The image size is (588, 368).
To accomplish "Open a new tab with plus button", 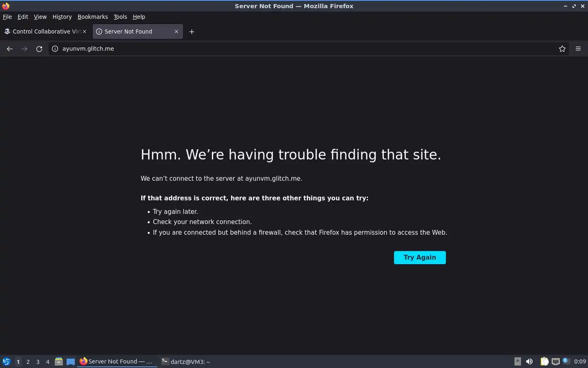I will click(192, 31).
